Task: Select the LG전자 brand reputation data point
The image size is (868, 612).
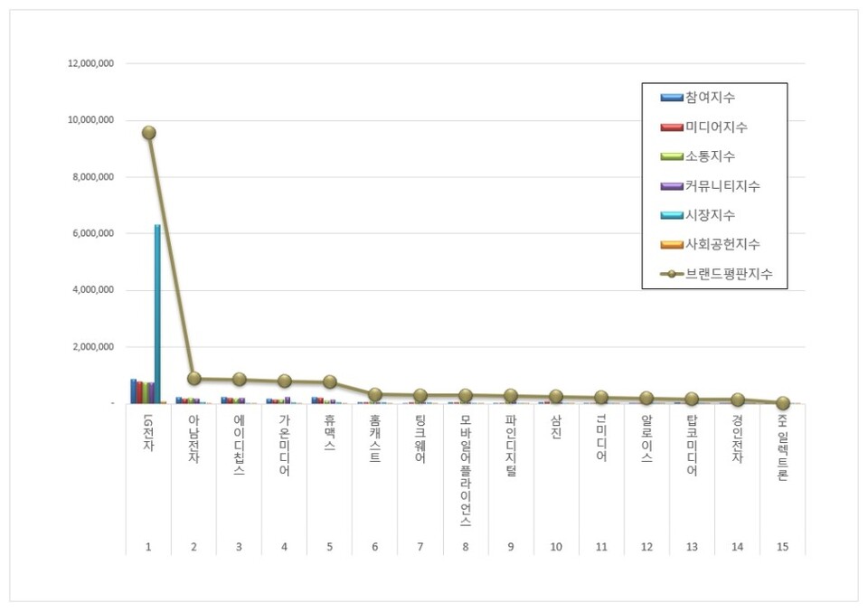Action: 148,132
